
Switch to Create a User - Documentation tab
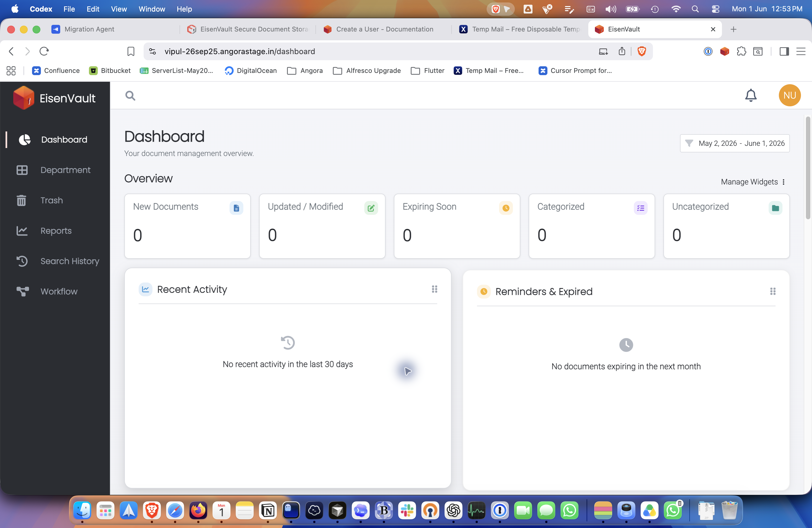click(x=383, y=29)
